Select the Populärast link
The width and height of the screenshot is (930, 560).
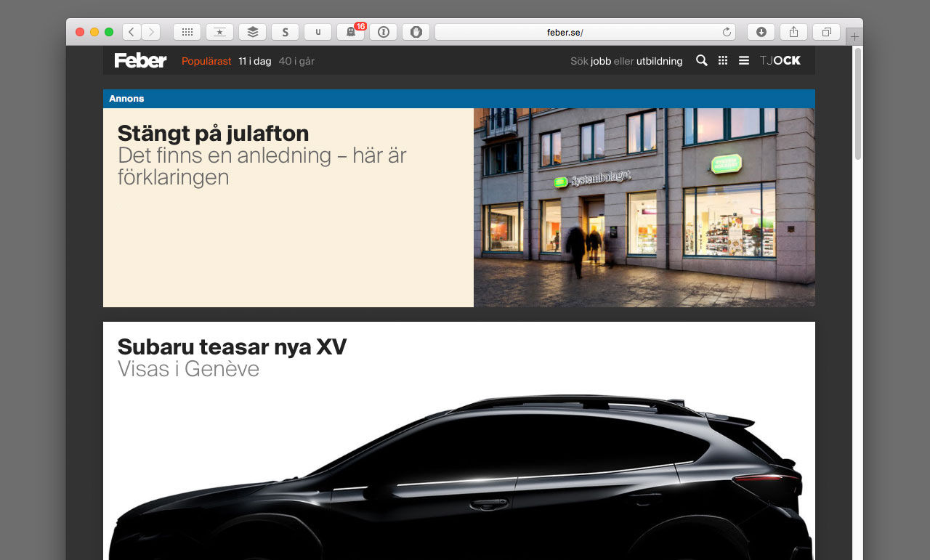[206, 61]
